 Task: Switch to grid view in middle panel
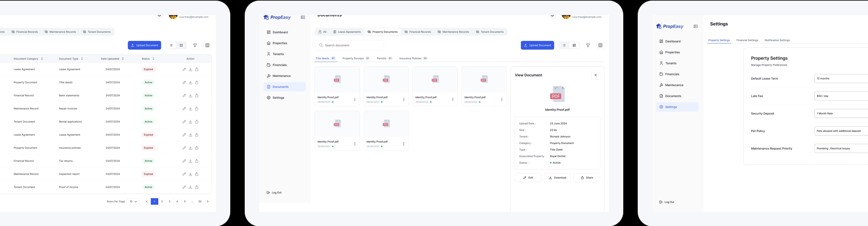(x=574, y=45)
